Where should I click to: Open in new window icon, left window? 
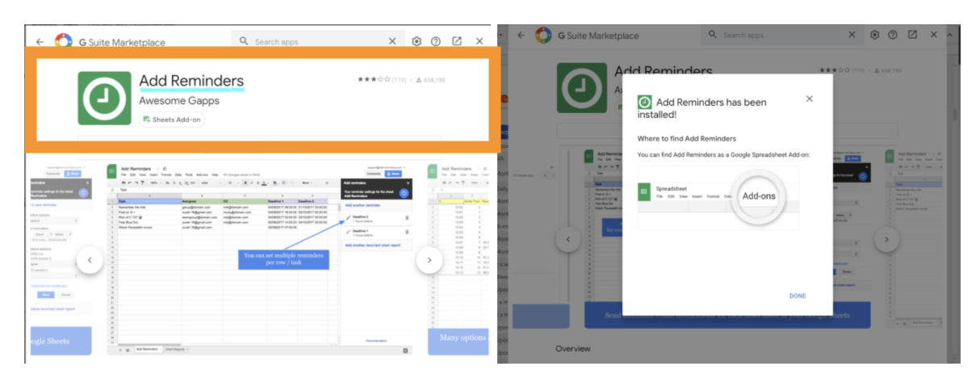point(457,41)
